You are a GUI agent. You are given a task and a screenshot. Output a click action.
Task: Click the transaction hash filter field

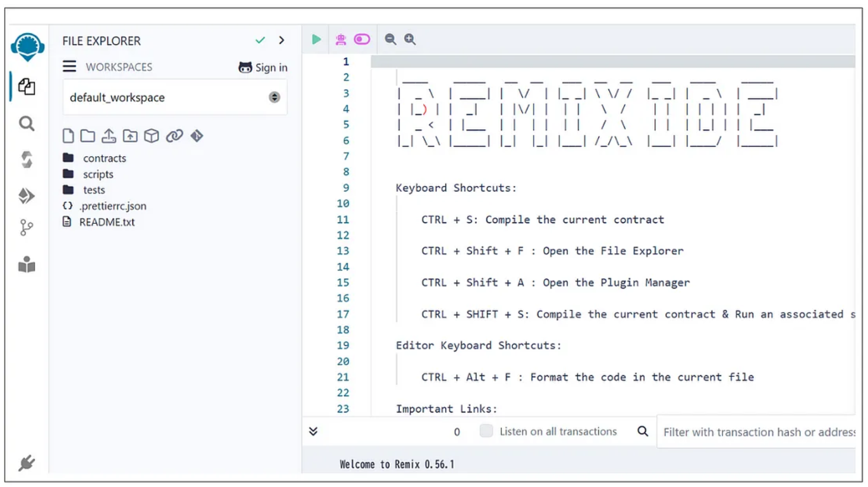click(x=757, y=432)
